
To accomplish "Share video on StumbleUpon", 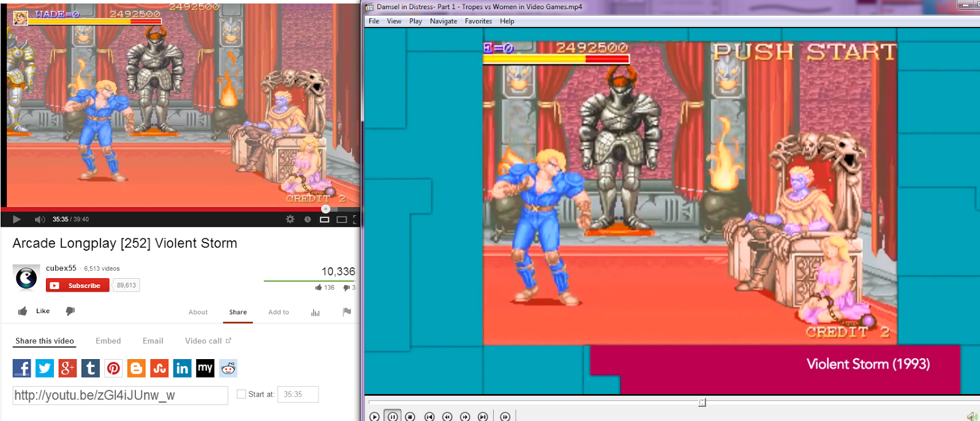I will tap(159, 368).
